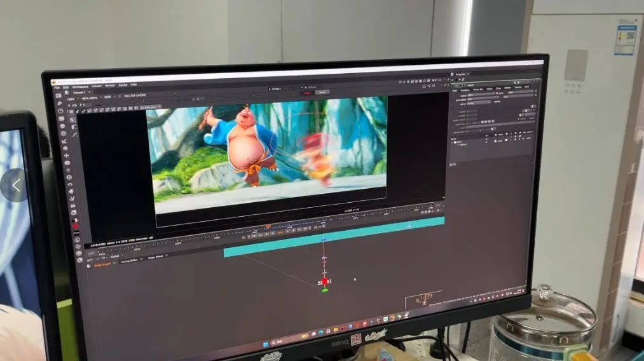Select the arrow tool in viewer toolbar
The image size is (644, 361).
(x=72, y=119)
